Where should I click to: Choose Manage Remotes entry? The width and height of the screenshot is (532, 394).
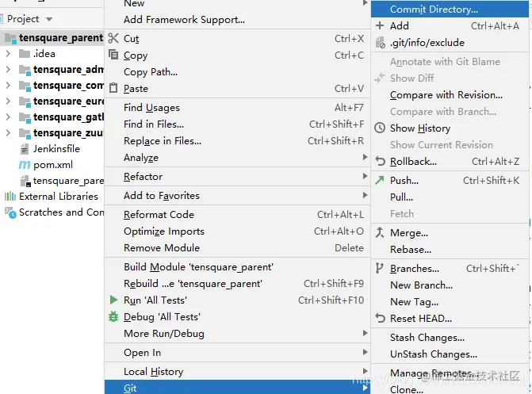tap(450, 373)
